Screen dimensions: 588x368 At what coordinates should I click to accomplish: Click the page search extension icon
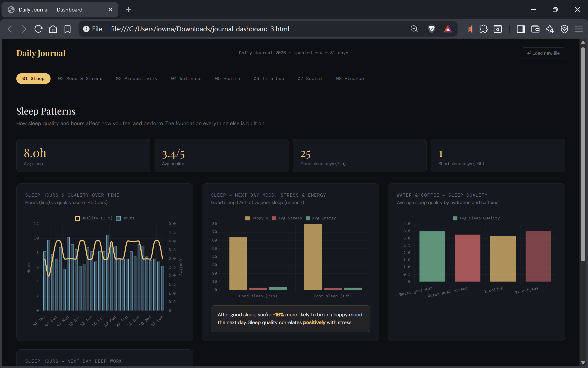pos(498,29)
